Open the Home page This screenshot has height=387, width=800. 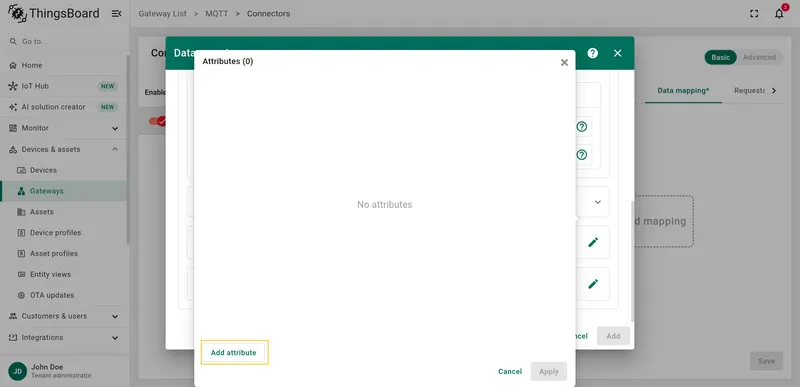point(32,65)
